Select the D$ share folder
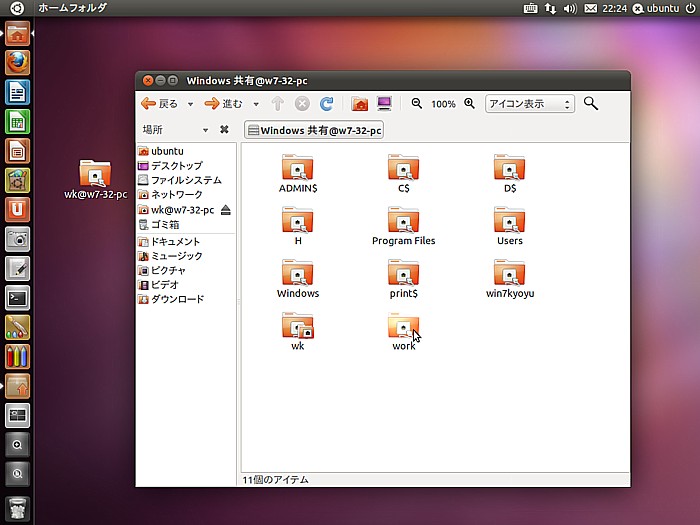 click(x=510, y=173)
